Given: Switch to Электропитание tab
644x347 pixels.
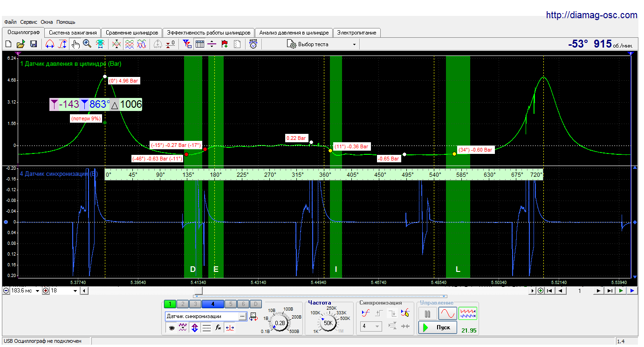Looking at the screenshot, I should (x=357, y=33).
